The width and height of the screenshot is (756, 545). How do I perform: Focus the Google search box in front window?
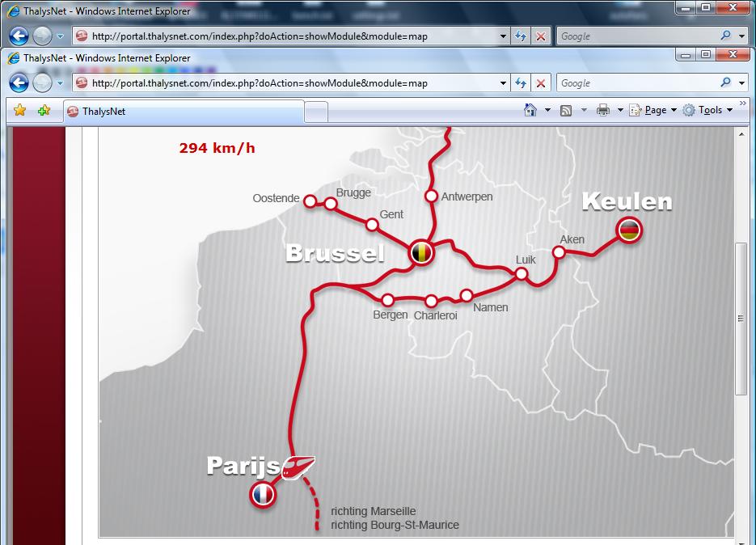[637, 83]
